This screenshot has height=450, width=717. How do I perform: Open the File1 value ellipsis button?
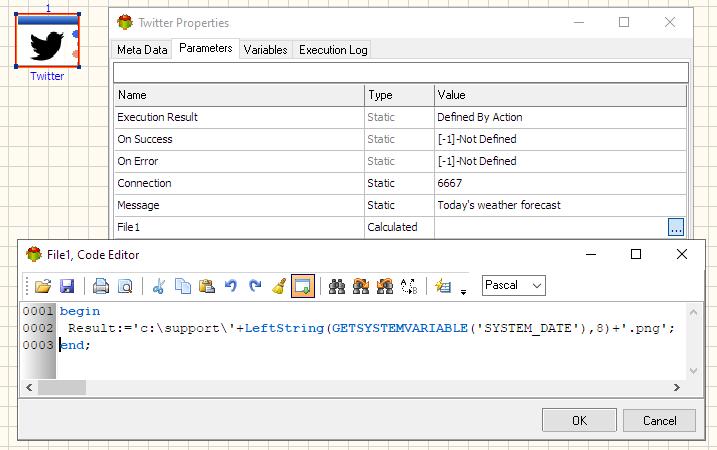pos(676,227)
